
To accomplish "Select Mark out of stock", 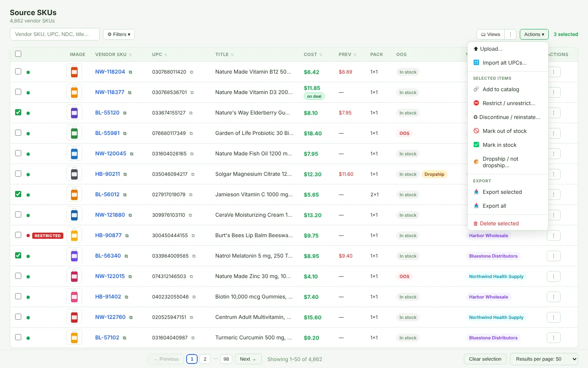I will click(x=508, y=131).
